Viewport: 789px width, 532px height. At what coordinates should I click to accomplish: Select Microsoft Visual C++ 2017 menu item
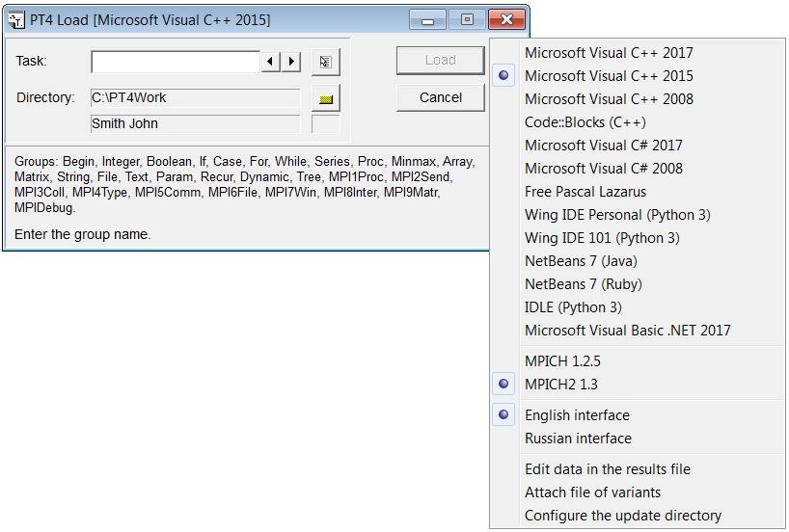pos(637,53)
